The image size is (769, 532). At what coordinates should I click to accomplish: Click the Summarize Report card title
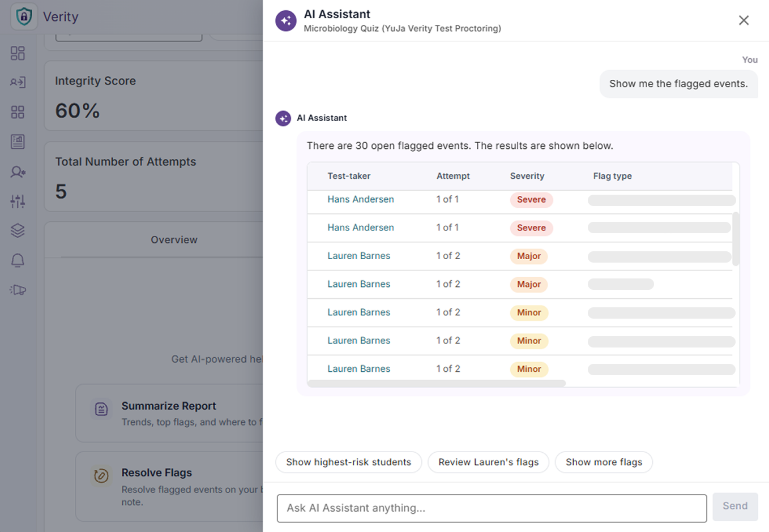coord(169,406)
